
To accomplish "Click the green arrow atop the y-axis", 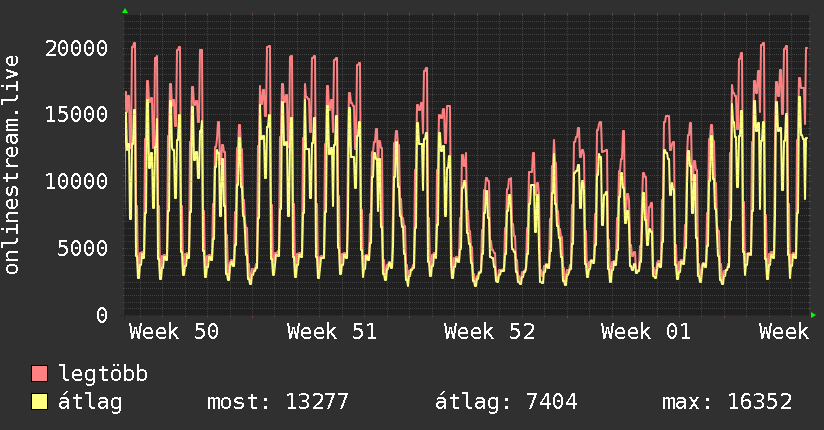I will point(125,11).
